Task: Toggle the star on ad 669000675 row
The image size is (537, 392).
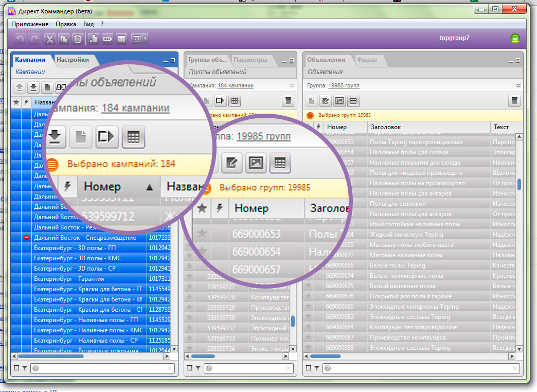Action: 308,286
